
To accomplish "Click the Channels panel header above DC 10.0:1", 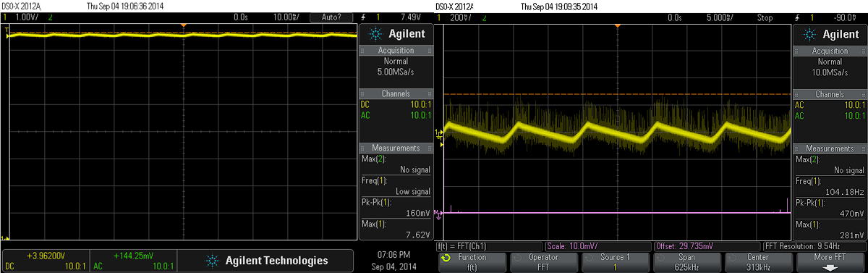I will [x=396, y=94].
